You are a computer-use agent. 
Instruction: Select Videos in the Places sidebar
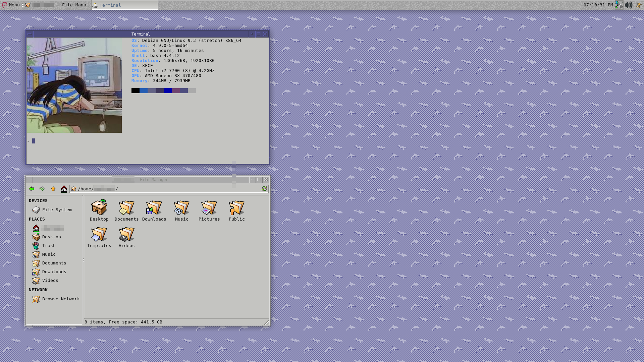click(45, 281)
